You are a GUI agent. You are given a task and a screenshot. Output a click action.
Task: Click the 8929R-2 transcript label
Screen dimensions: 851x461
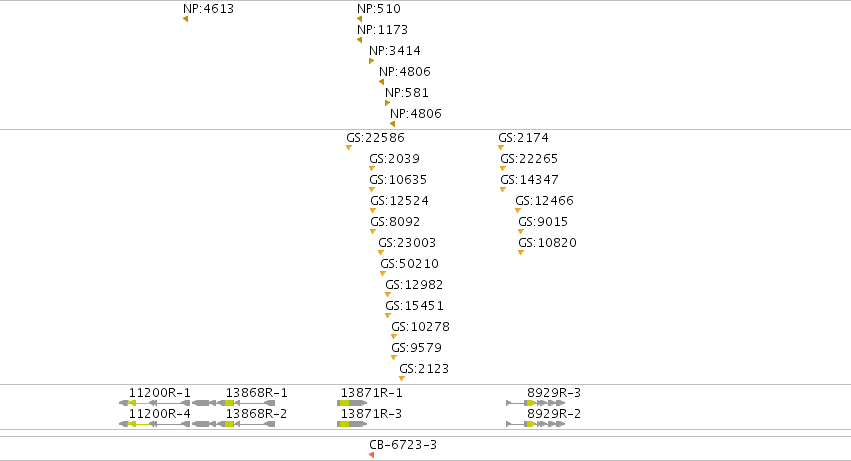tap(554, 414)
